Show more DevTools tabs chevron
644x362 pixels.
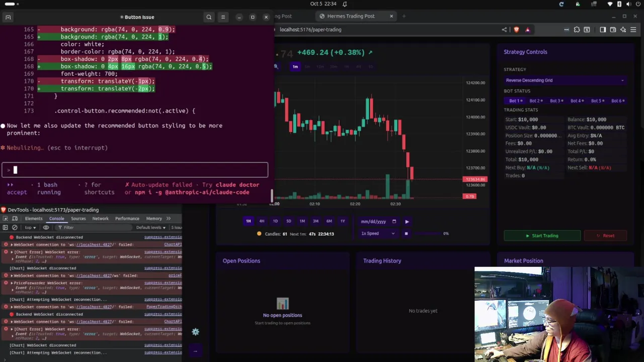pyautogui.click(x=169, y=219)
